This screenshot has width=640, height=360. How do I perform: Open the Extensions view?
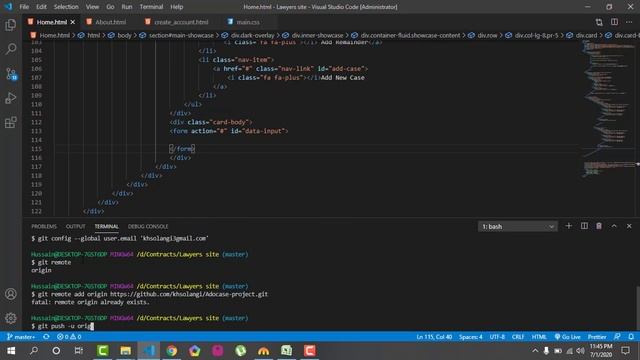tap(11, 122)
